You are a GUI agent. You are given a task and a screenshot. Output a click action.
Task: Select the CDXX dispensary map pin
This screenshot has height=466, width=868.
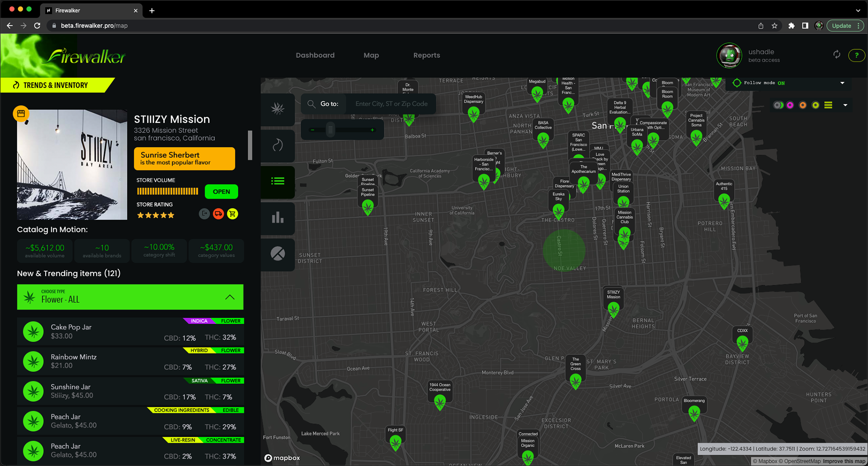click(x=742, y=344)
